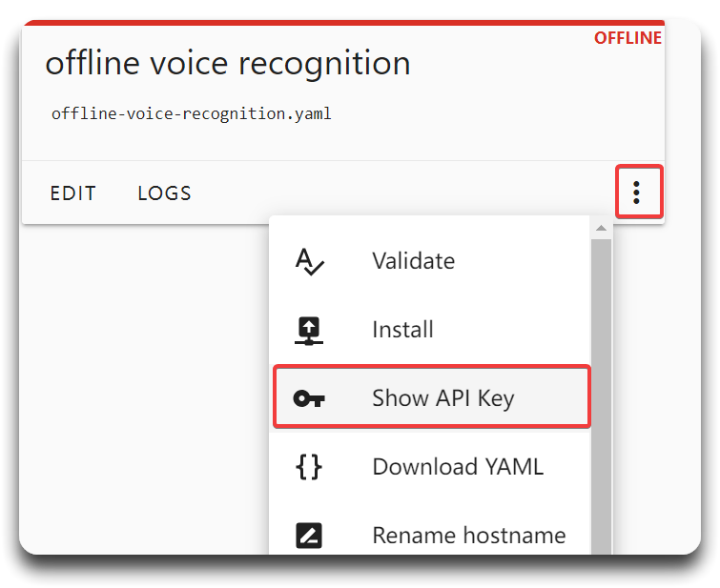The image size is (720, 588).
Task: Open the LOGS view
Action: click(164, 193)
